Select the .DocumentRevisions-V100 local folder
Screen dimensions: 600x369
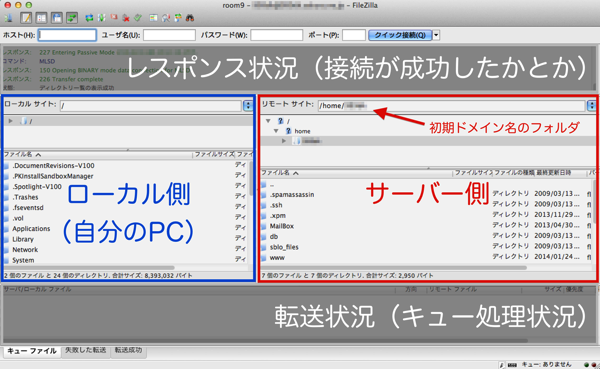(x=53, y=165)
